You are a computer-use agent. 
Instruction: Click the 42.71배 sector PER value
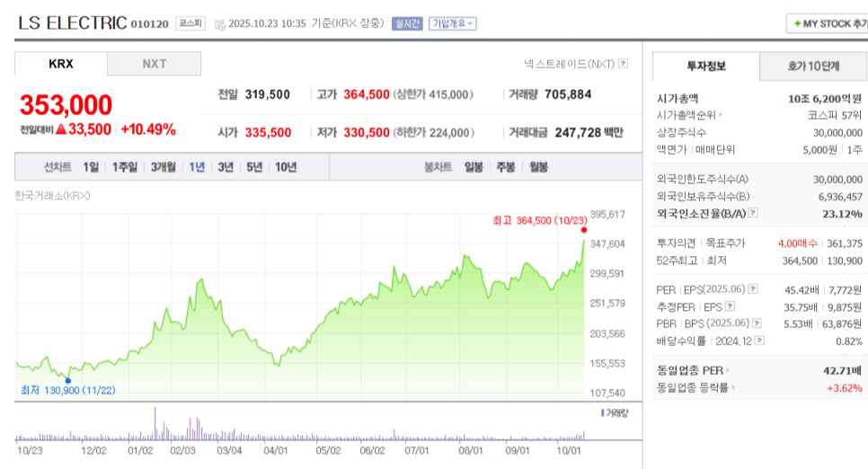(x=843, y=370)
